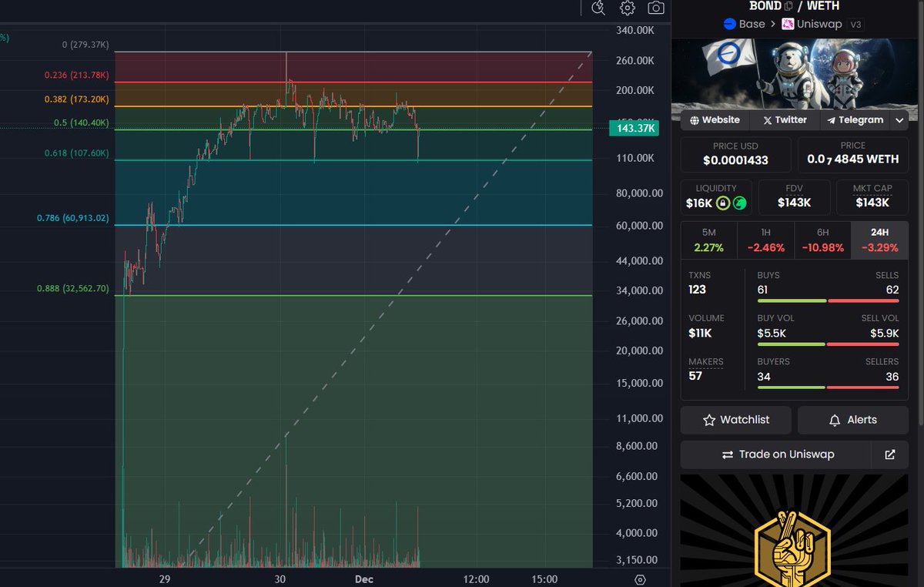Click the swap arrows icon on Trade button
Image resolution: width=924 pixels, height=587 pixels.
[x=728, y=455]
